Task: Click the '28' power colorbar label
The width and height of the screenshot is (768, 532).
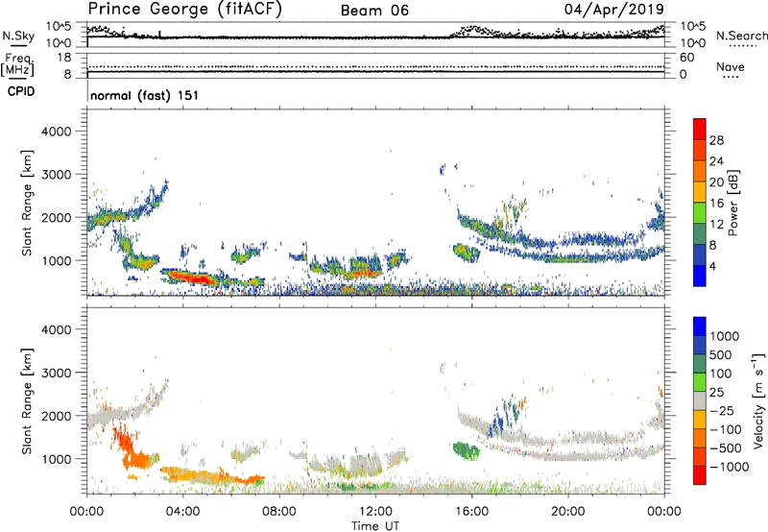Action: (x=716, y=140)
